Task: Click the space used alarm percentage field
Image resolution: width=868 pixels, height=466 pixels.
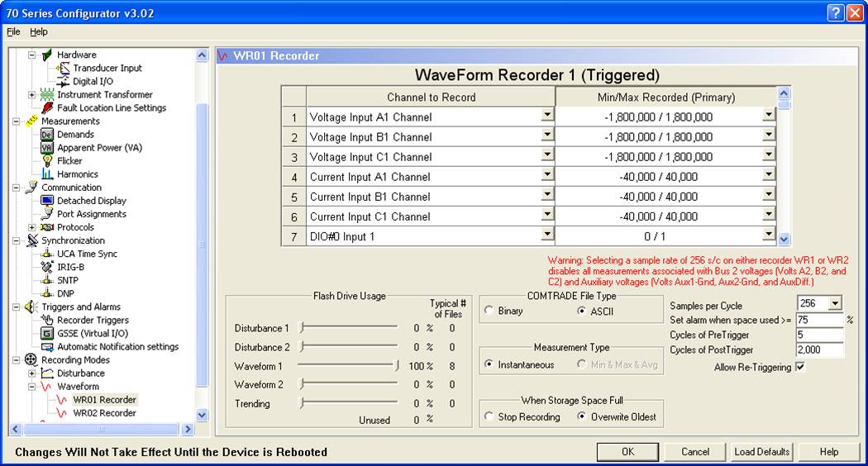Action: [x=819, y=320]
